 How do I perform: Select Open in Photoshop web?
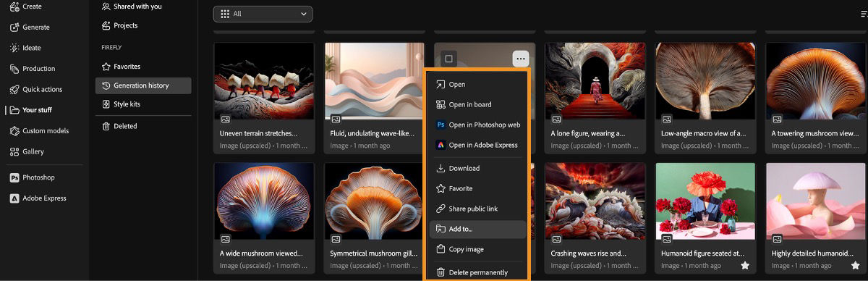(477, 125)
